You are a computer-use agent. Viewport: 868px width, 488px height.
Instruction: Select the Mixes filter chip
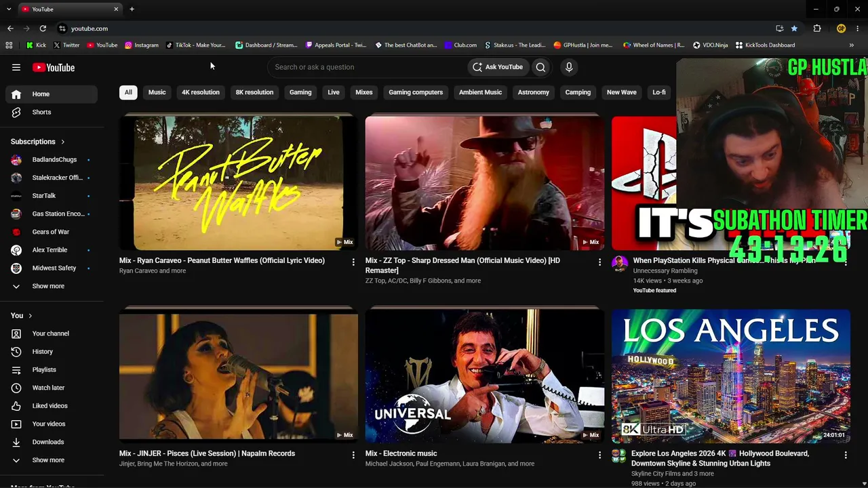364,92
